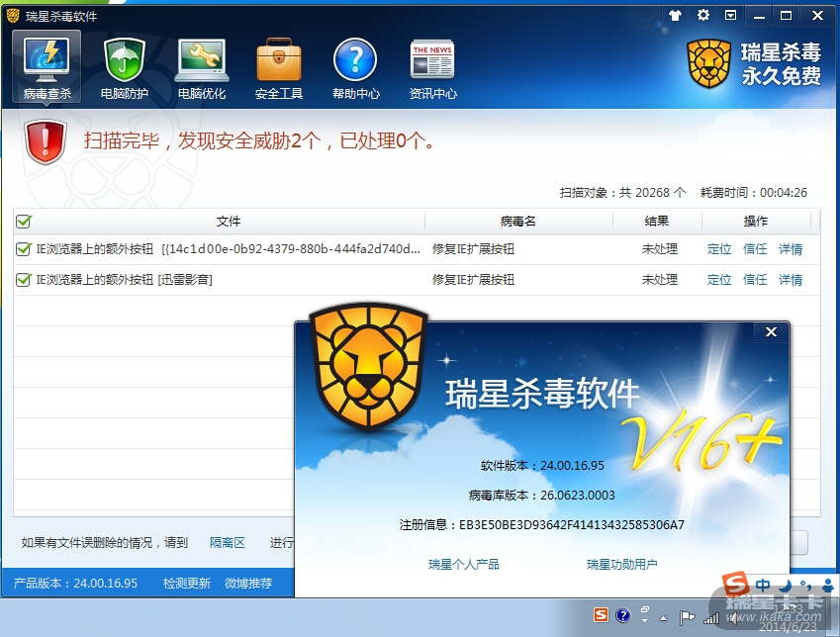840x637 pixels.
Task: Click 检测更新 in the status bar
Action: click(186, 583)
